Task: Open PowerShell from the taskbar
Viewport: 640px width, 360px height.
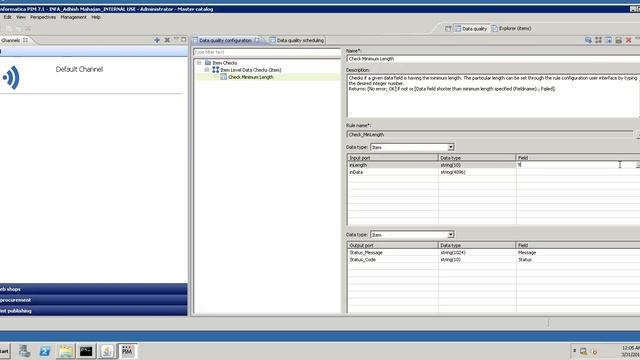Action: (45, 351)
